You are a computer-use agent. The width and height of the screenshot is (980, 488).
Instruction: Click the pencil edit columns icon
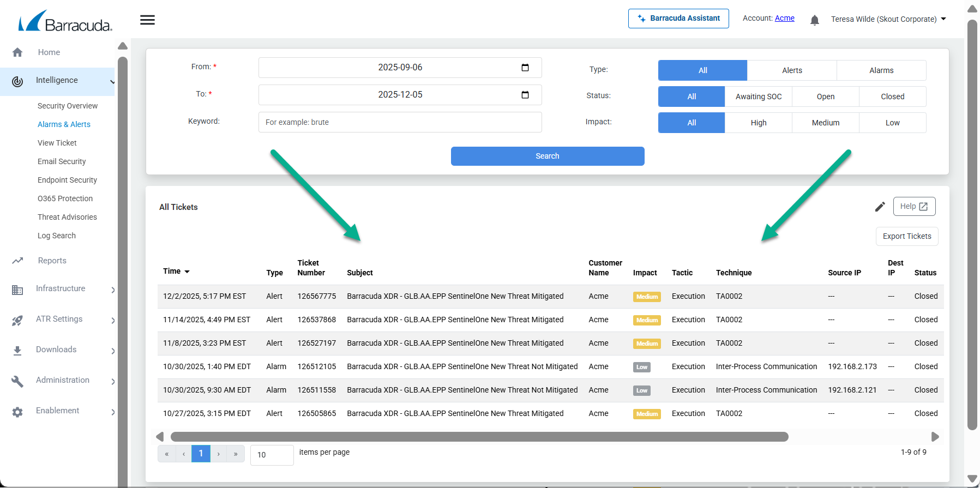[x=880, y=207]
